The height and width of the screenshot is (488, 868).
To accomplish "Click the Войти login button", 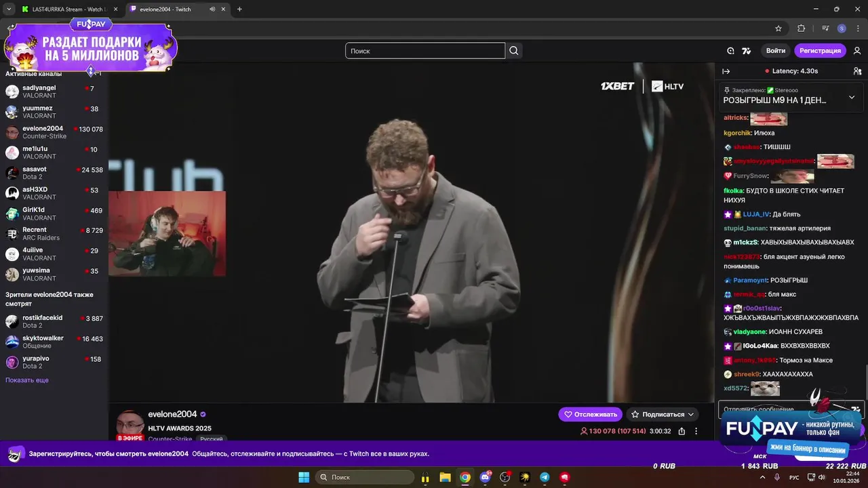I will pyautogui.click(x=776, y=51).
